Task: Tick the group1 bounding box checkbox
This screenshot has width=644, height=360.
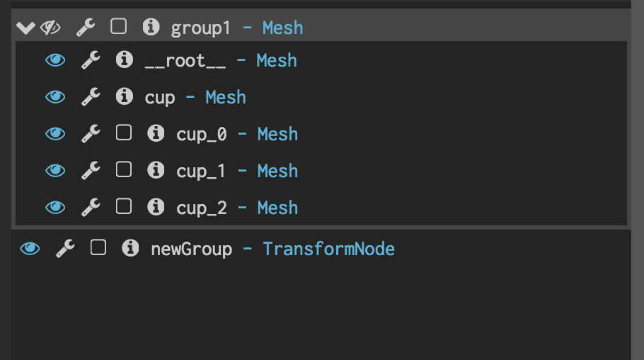Action: 118,27
